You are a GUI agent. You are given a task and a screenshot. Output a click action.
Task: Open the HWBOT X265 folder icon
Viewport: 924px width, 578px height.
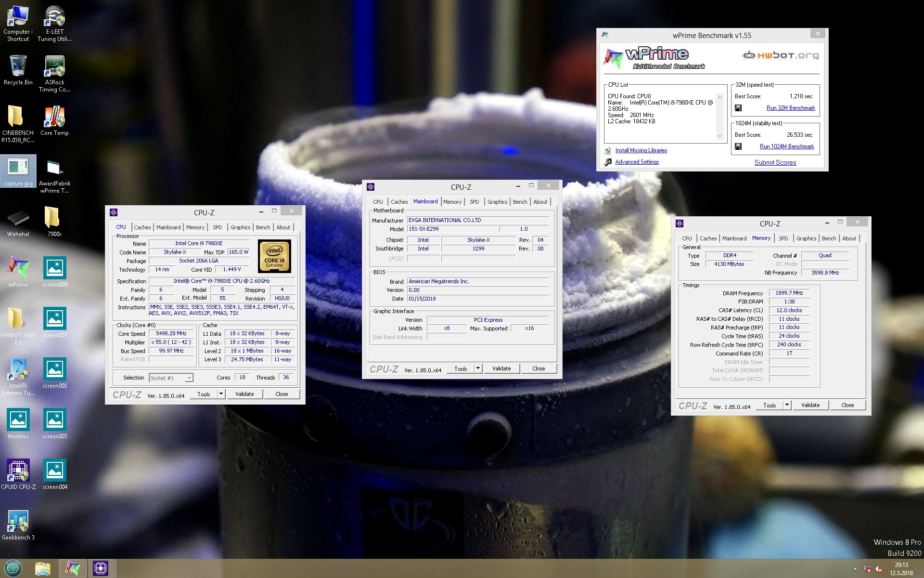(18, 326)
